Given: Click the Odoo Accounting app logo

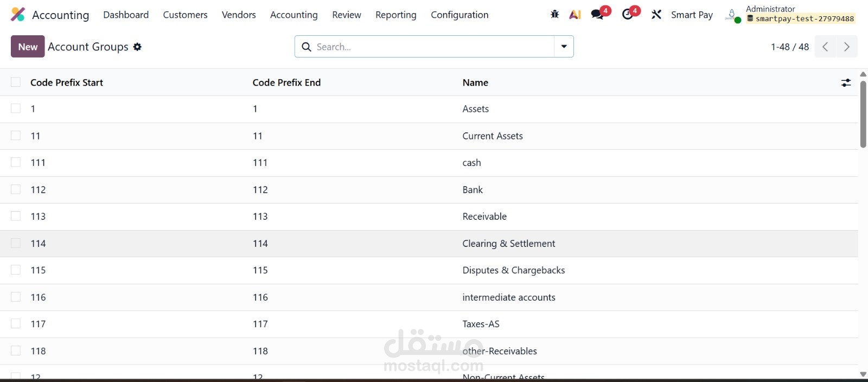Looking at the screenshot, I should point(18,15).
